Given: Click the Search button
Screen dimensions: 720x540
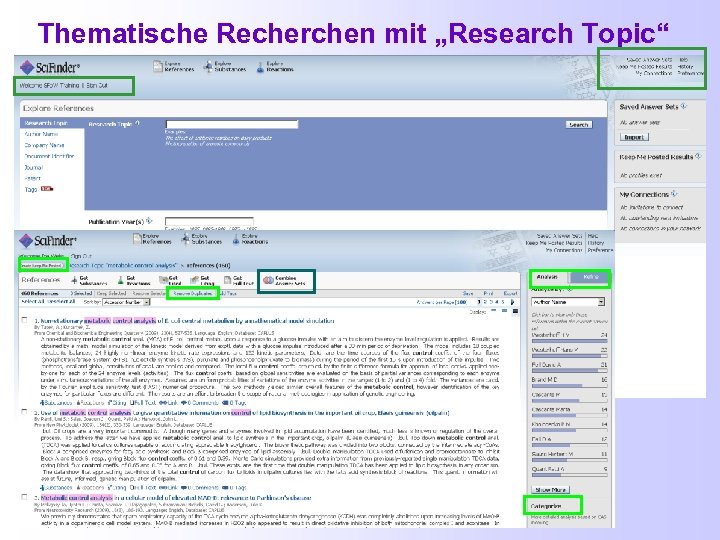Looking at the screenshot, I should pyautogui.click(x=579, y=124).
